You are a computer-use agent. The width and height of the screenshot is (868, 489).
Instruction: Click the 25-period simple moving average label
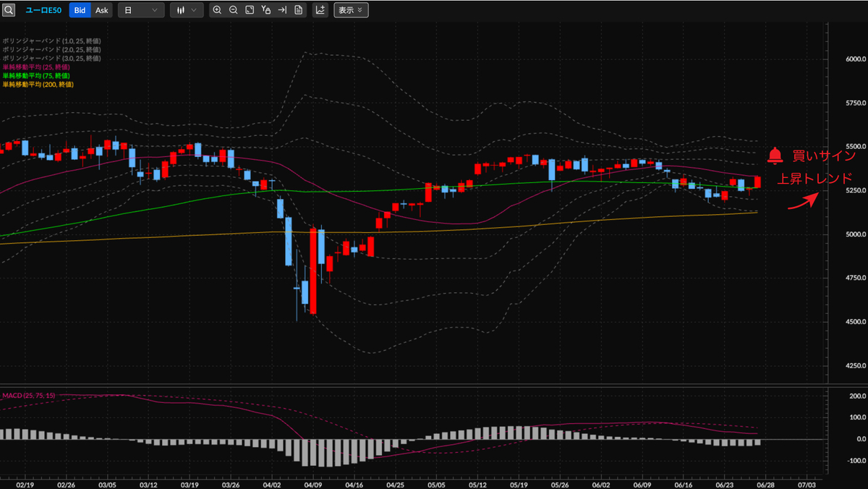(36, 67)
